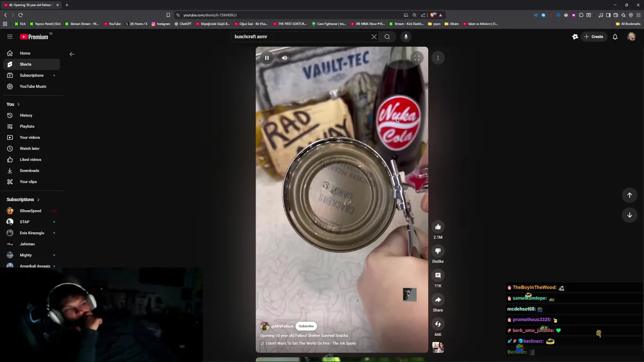The image size is (644, 362).
Task: Dislike the Short
Action: pos(438,251)
